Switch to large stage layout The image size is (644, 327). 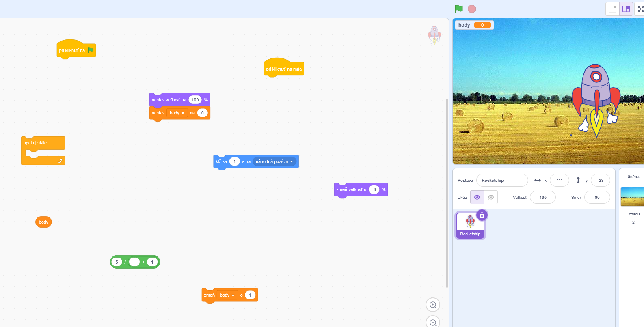tap(626, 9)
